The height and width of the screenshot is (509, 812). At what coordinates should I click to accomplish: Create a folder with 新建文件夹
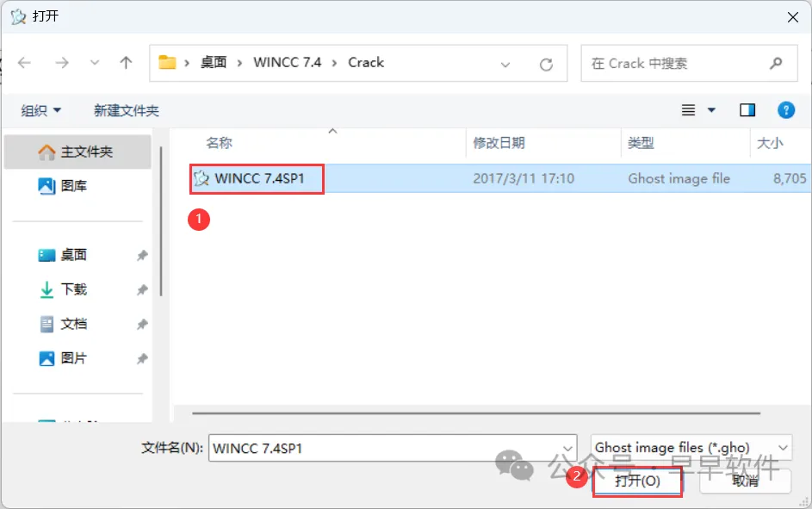(x=127, y=110)
